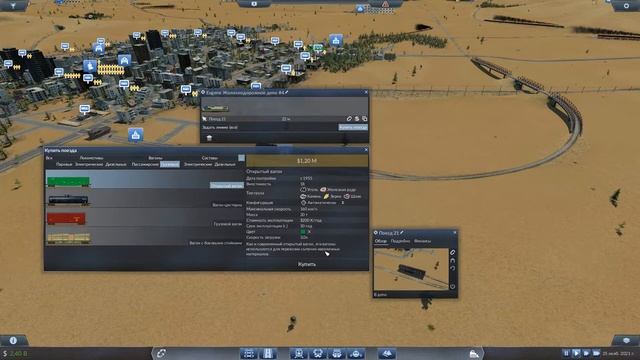Screen dimensions: 640x360
Task: Open the tram build menu icon
Action: tap(337, 353)
